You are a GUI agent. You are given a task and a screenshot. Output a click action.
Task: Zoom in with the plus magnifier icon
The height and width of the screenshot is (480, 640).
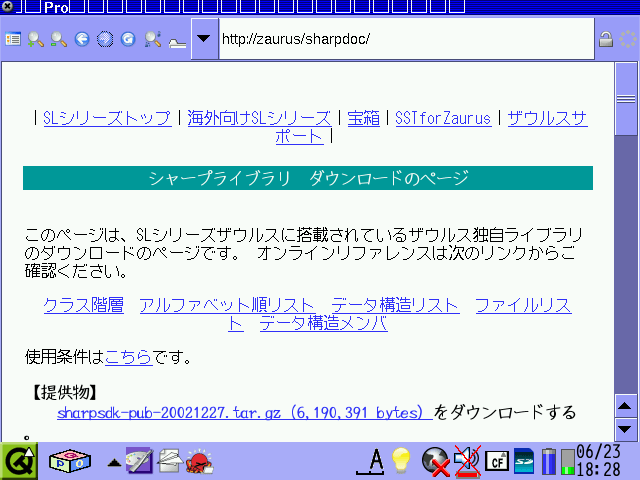pos(36,39)
